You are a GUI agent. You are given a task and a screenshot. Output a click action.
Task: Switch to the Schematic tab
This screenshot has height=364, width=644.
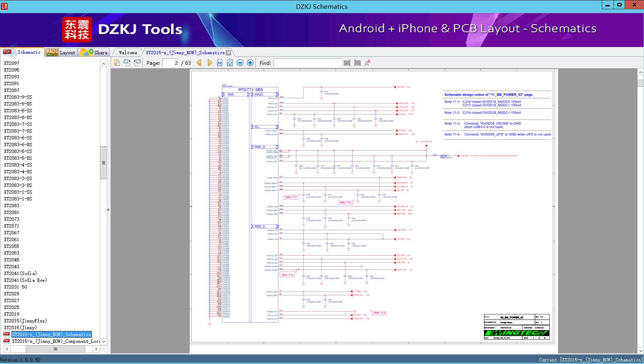coord(22,52)
